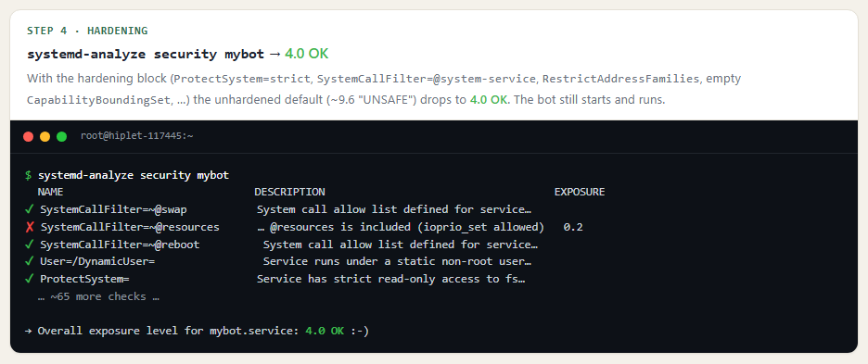Click the static non-root user description
The width and height of the screenshot is (868, 364).
click(398, 262)
